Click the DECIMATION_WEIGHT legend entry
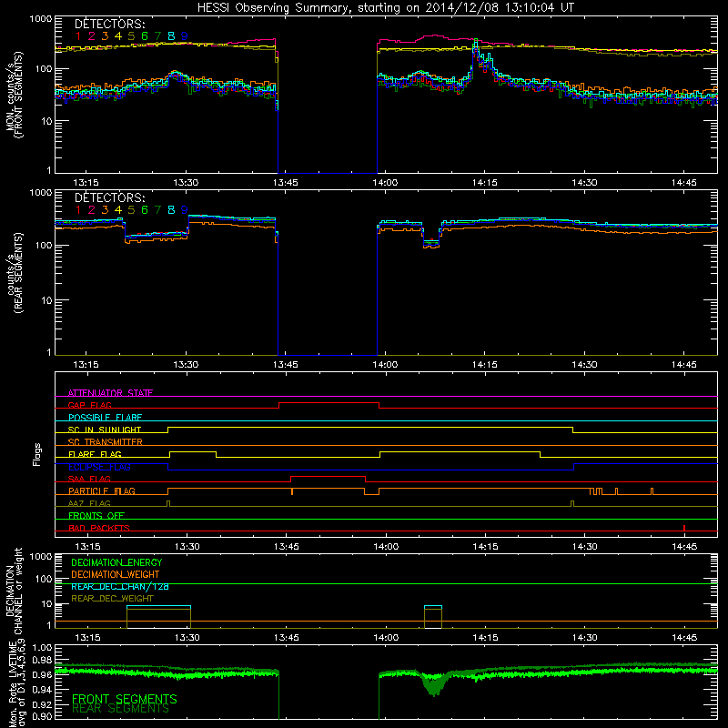 point(116,574)
